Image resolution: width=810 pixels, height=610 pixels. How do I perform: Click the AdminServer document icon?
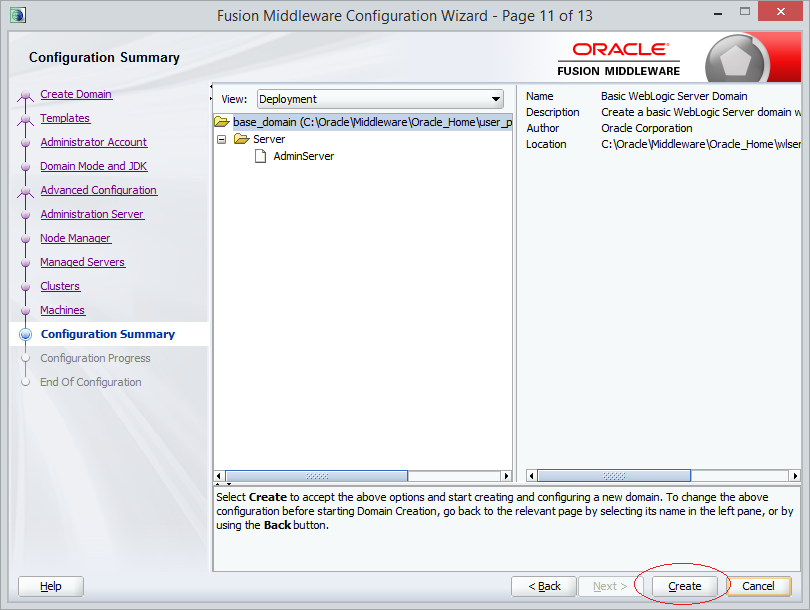[x=261, y=156]
